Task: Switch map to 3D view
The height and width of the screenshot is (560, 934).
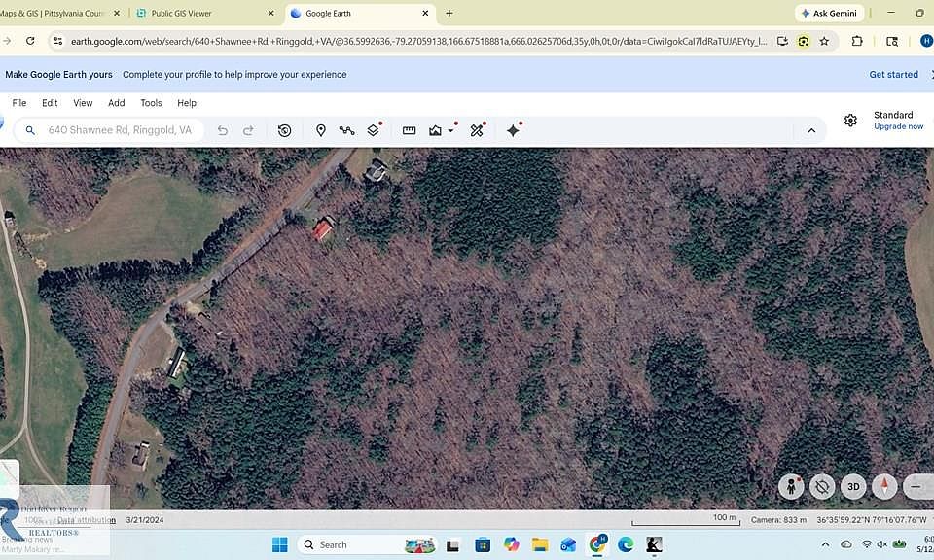Action: pos(853,487)
